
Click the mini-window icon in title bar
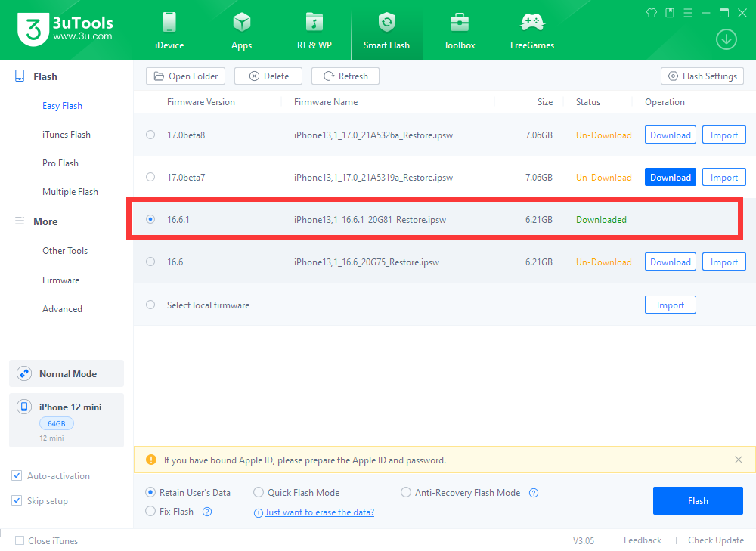pos(670,13)
